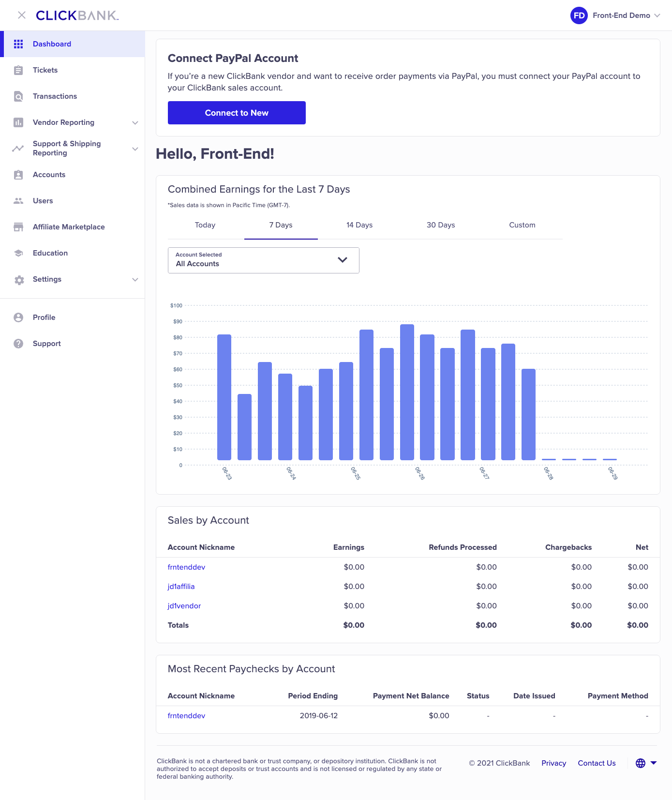The width and height of the screenshot is (672, 800).
Task: Click the Status column header
Action: pyautogui.click(x=478, y=696)
